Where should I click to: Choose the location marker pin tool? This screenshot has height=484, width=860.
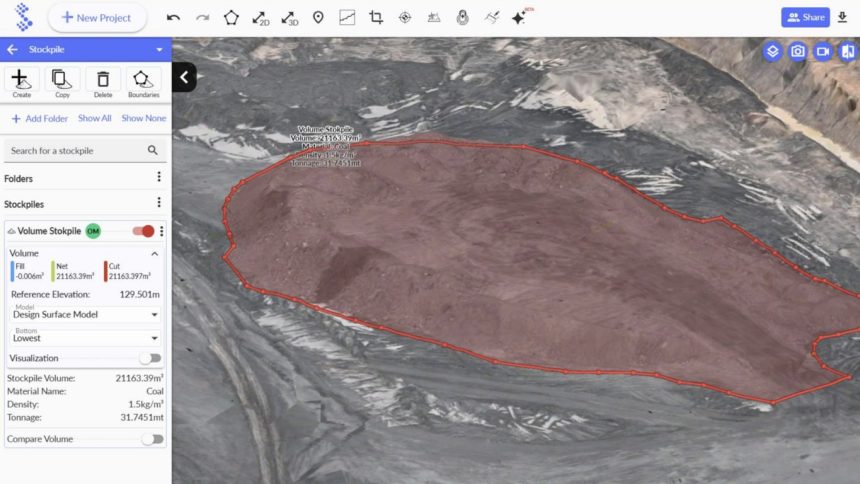pos(318,17)
